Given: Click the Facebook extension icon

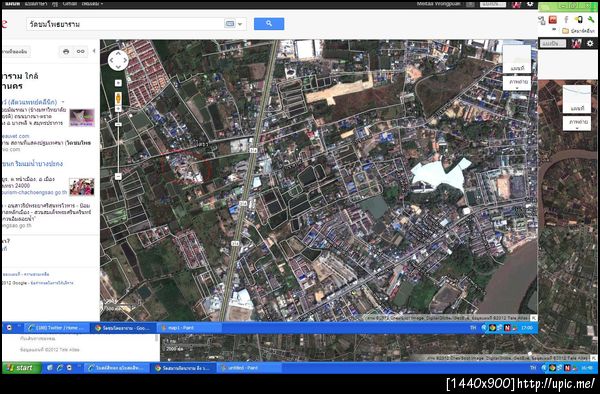Looking at the screenshot, I should [566, 20].
